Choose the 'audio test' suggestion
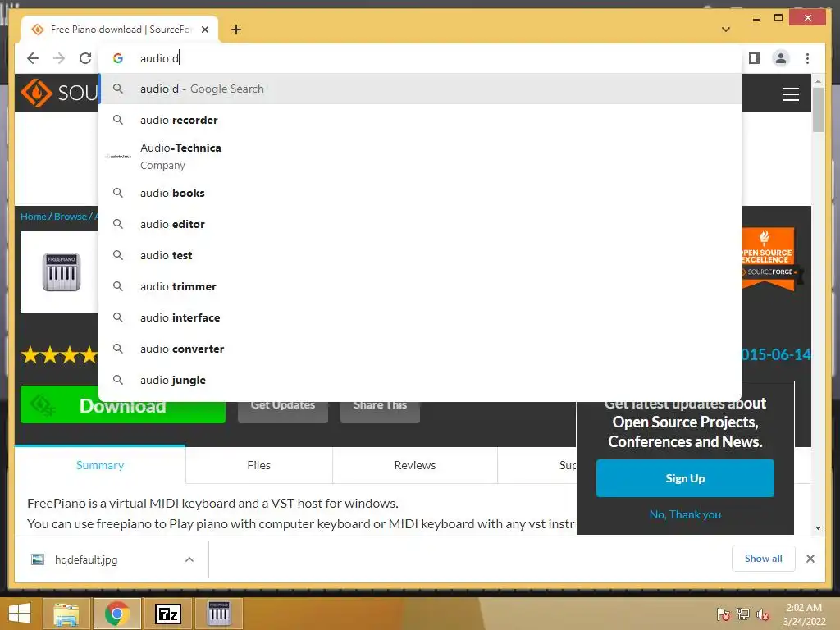Screen dimensions: 840x630 421,256
